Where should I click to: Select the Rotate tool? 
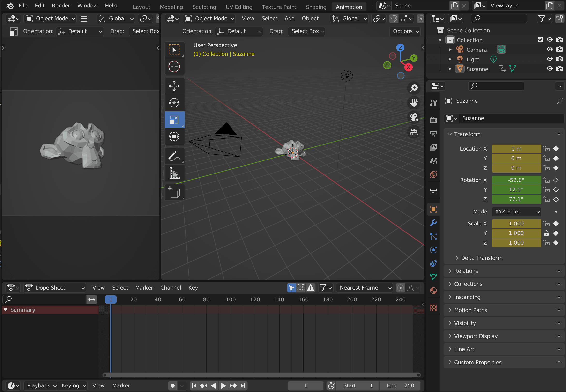pos(174,103)
